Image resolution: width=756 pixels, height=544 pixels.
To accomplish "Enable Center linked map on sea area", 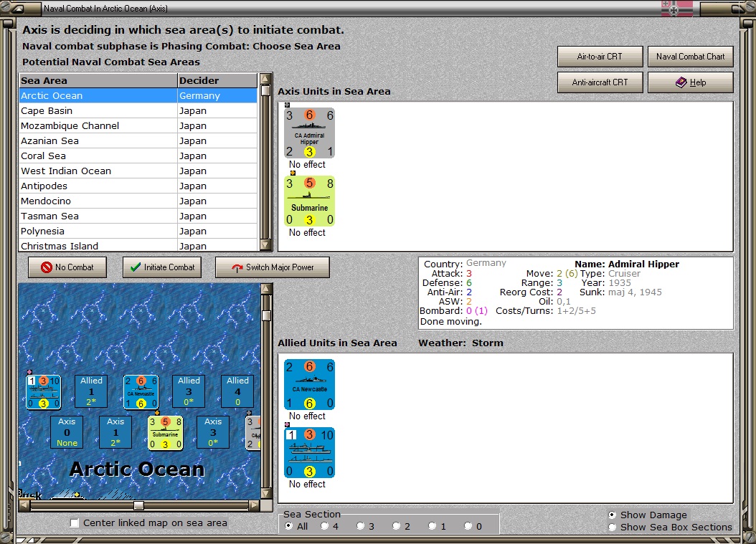I will point(75,522).
